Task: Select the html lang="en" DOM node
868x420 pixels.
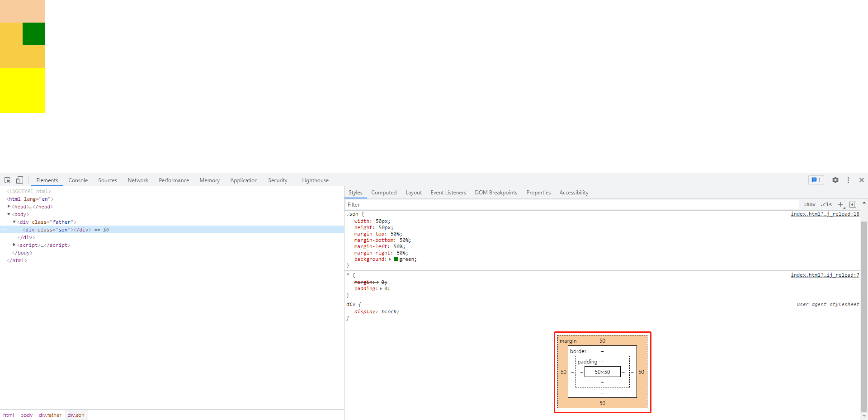Action: point(30,198)
